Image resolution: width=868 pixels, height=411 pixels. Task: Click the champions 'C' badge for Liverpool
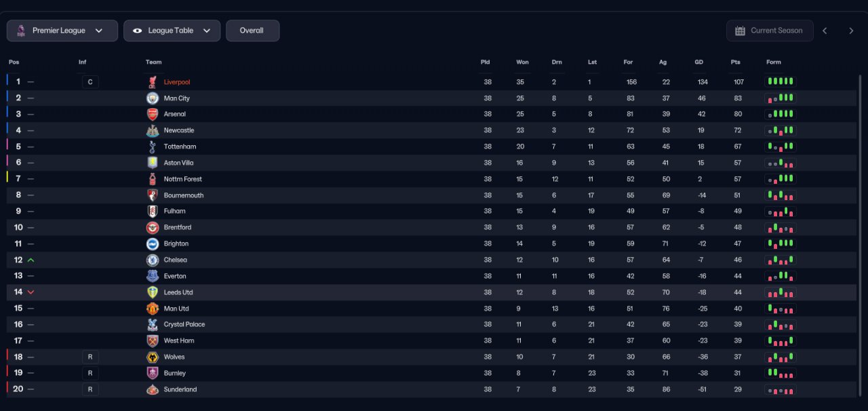[90, 82]
